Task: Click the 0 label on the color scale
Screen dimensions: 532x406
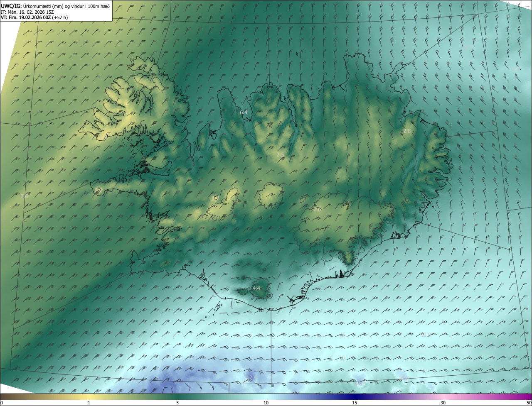Action: pos(2,403)
